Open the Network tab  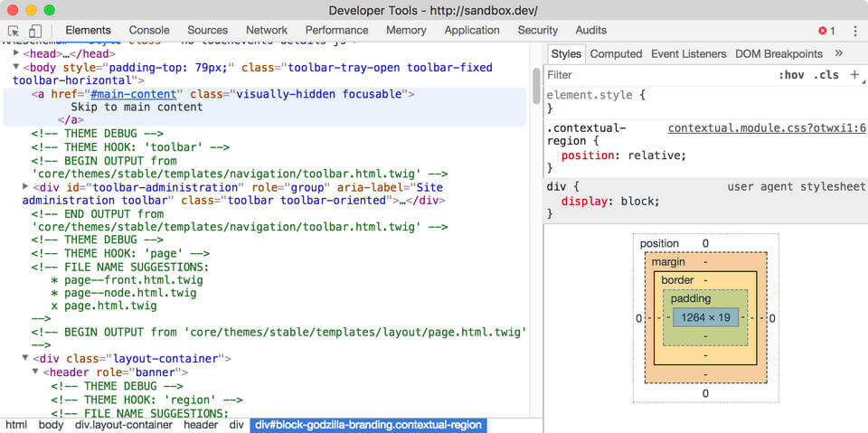tap(266, 31)
